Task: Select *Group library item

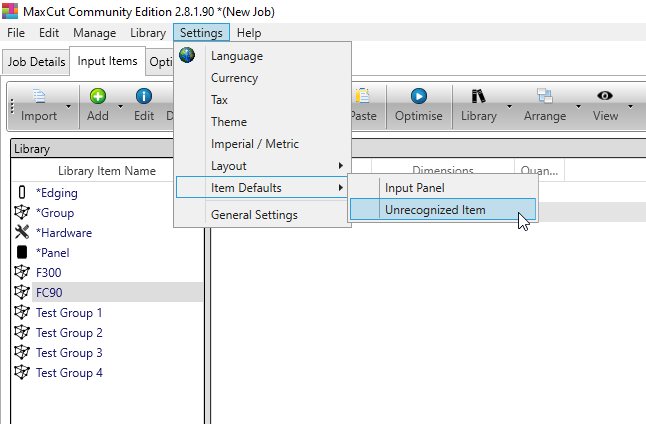Action: pos(55,213)
